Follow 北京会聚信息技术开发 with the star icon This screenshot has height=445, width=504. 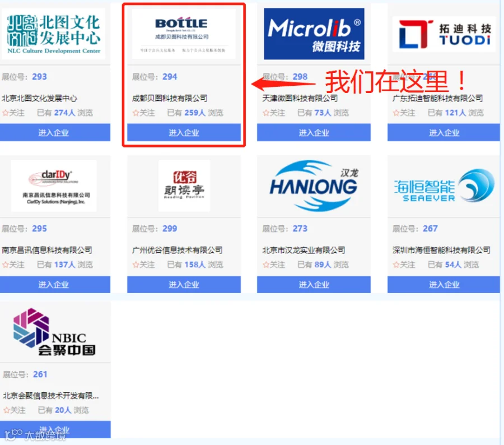coord(6,410)
